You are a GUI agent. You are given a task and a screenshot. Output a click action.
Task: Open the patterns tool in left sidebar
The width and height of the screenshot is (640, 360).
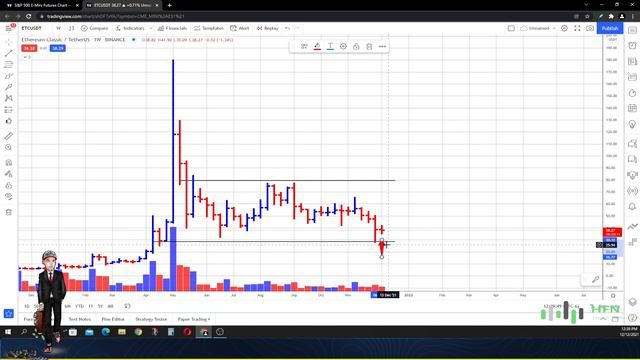tap(9, 98)
